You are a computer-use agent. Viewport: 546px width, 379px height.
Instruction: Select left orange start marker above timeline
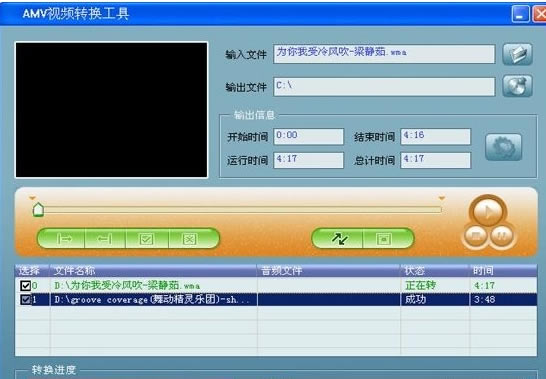pyautogui.click(x=32, y=198)
